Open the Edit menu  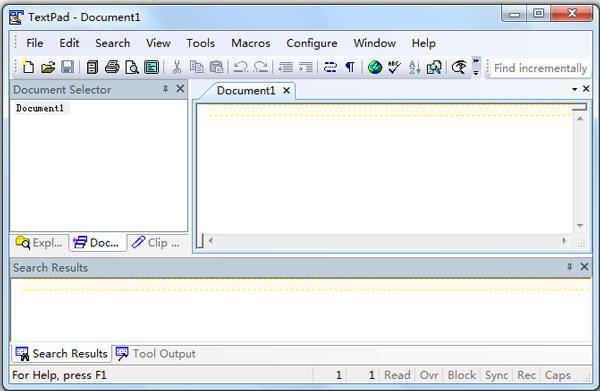(x=69, y=43)
